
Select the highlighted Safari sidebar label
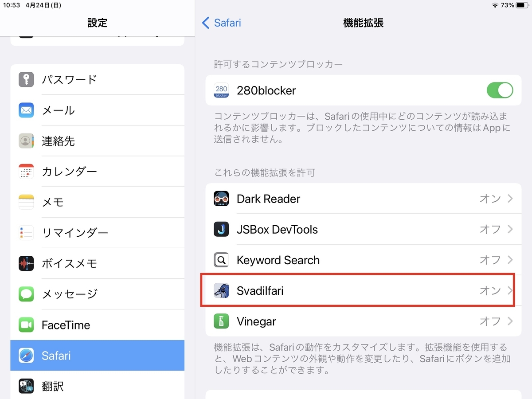56,356
